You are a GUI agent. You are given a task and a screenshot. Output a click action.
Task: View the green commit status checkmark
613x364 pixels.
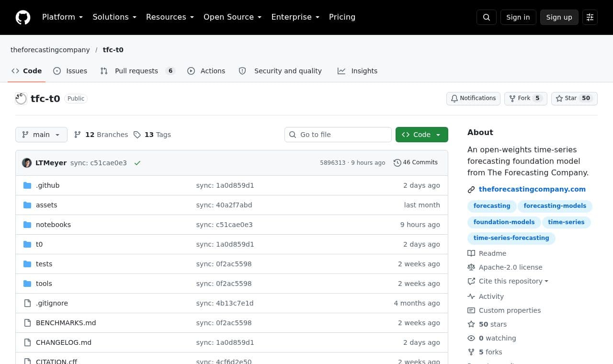tap(137, 163)
